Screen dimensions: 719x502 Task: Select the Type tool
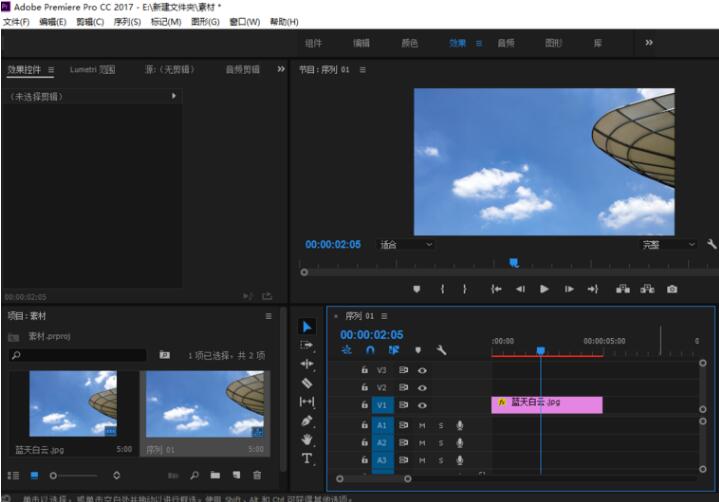(307, 459)
